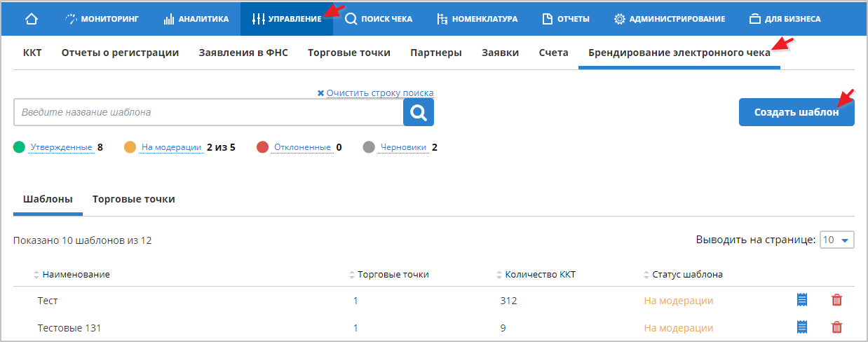868x342 pixels.
Task: Filter templates by "Утвержденные" status
Action: coord(61,147)
